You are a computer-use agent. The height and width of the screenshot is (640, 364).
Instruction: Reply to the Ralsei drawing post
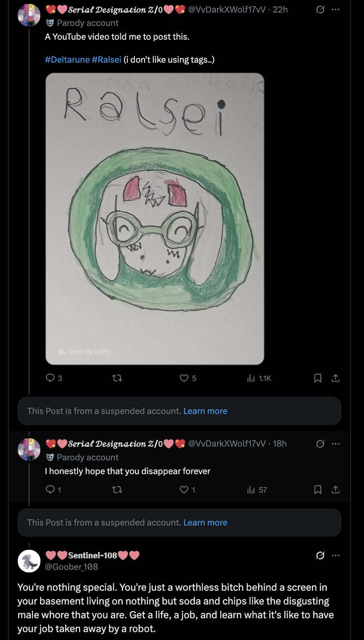pos(51,378)
